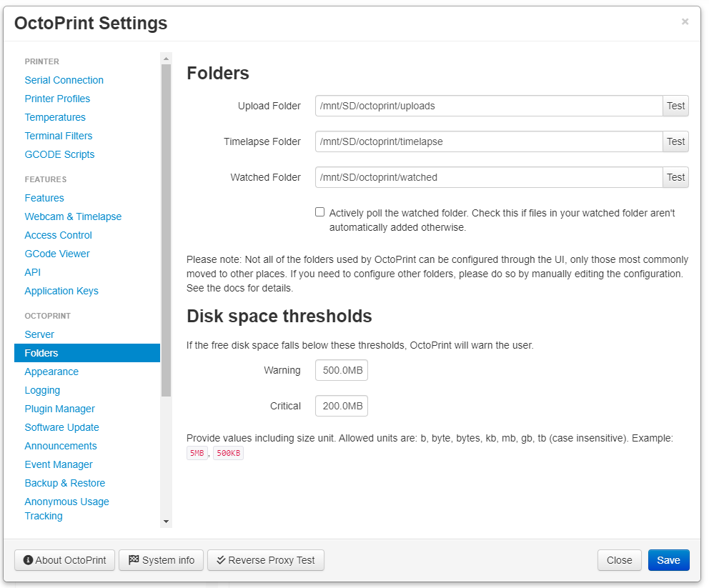Click the FEATURES section header
The image size is (709, 588).
46,179
